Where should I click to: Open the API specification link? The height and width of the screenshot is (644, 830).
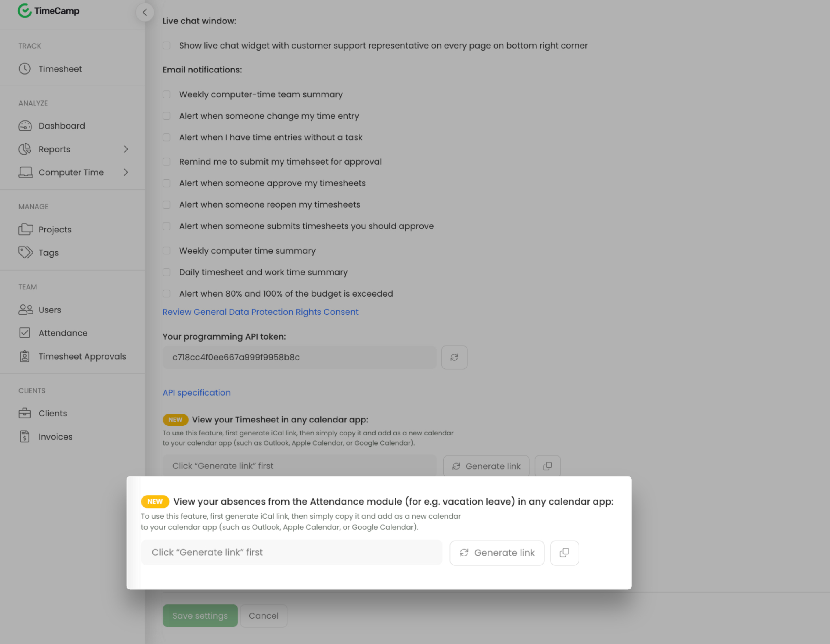(x=197, y=393)
